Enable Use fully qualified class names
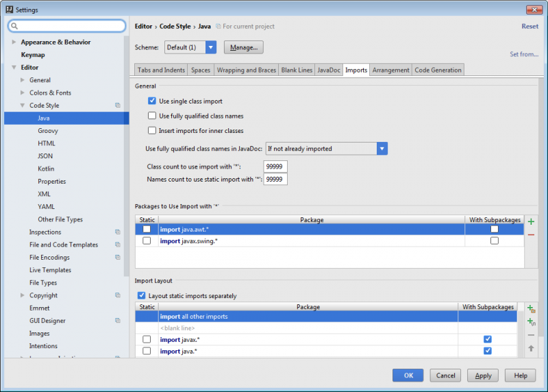Image resolution: width=548 pixels, height=392 pixels. pyautogui.click(x=153, y=116)
